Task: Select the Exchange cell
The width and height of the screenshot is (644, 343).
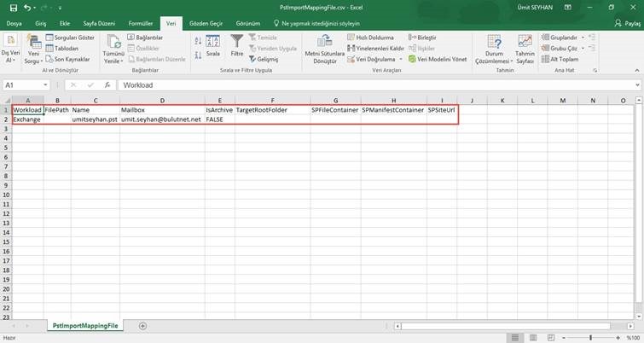Action: 27,119
